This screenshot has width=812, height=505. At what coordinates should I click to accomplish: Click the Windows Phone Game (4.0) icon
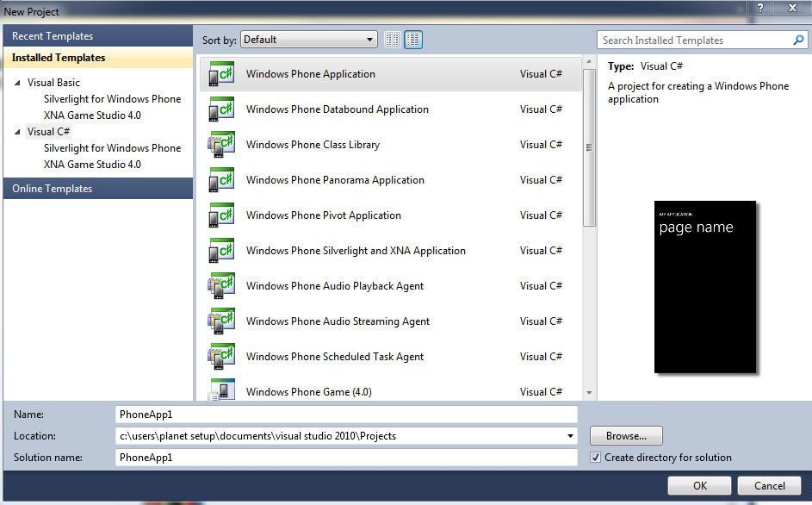click(221, 390)
